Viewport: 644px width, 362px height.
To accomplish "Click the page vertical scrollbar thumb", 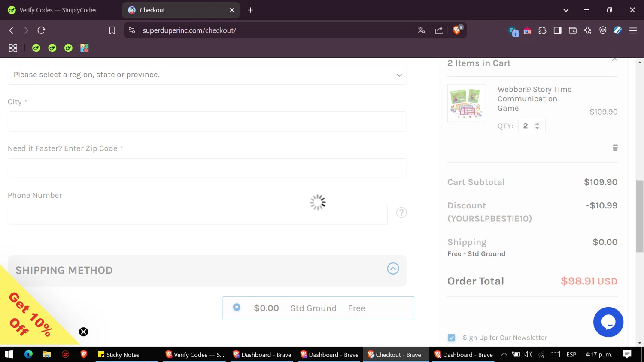I will click(640, 216).
